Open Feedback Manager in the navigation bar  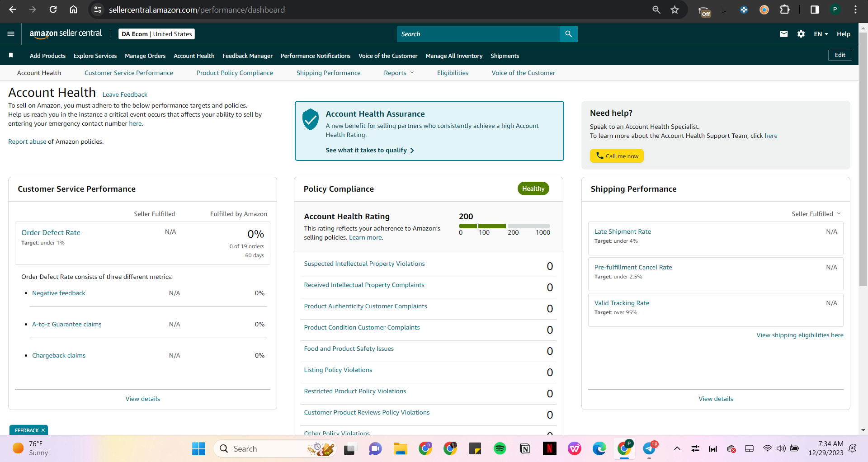[x=247, y=56]
